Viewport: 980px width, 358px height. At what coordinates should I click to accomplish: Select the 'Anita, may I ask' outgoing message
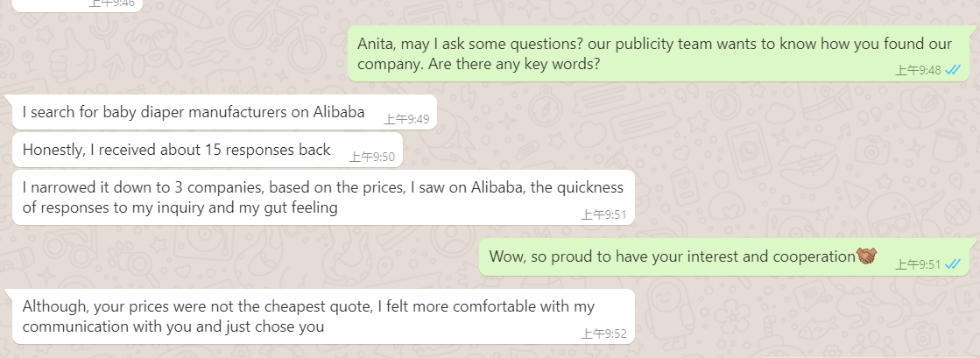tap(613, 54)
